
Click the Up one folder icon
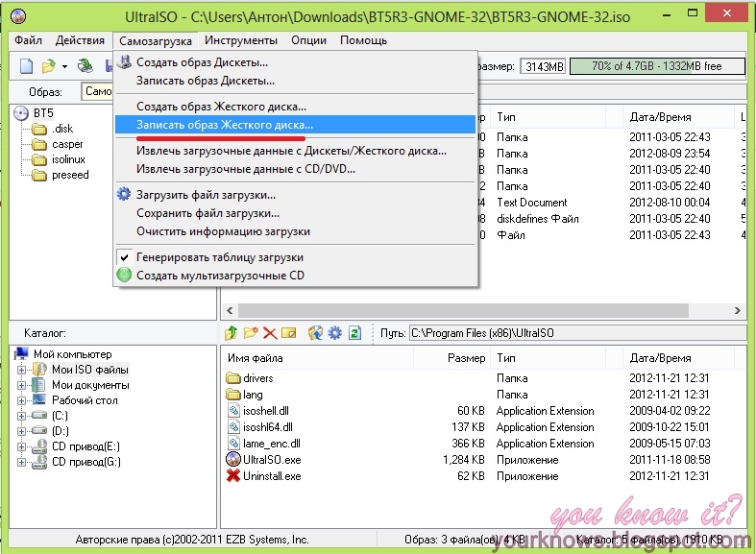232,333
